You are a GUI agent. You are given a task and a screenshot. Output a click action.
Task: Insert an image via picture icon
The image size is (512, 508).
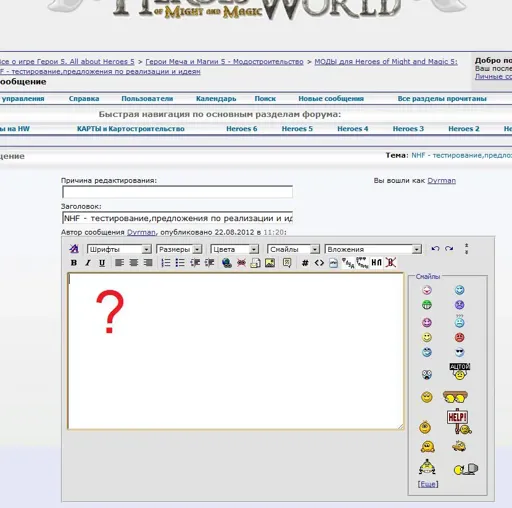click(270, 263)
